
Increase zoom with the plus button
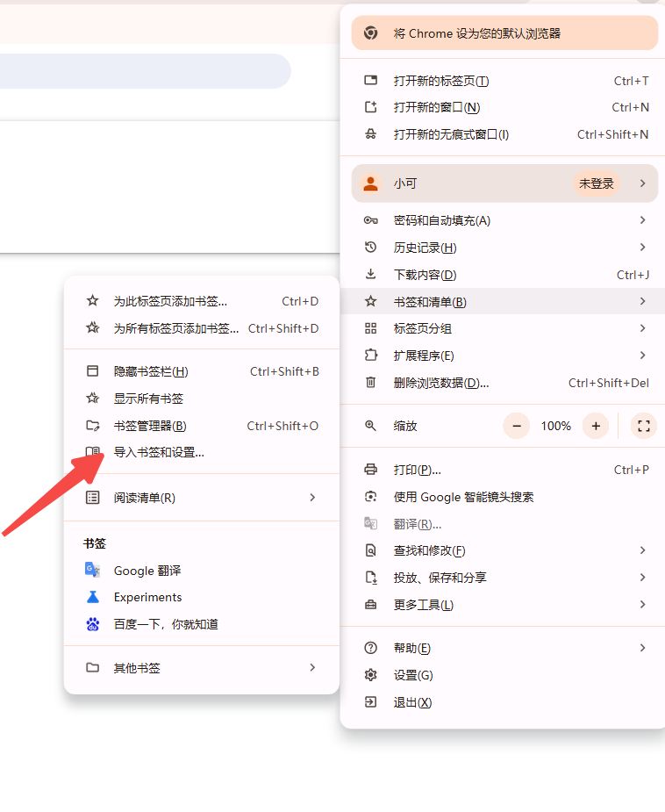[596, 426]
